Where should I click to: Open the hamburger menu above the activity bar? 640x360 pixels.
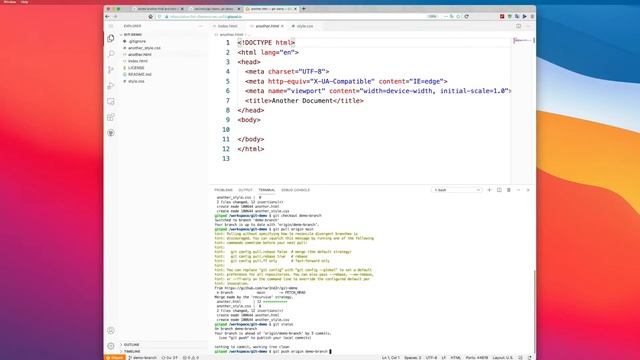click(x=111, y=26)
